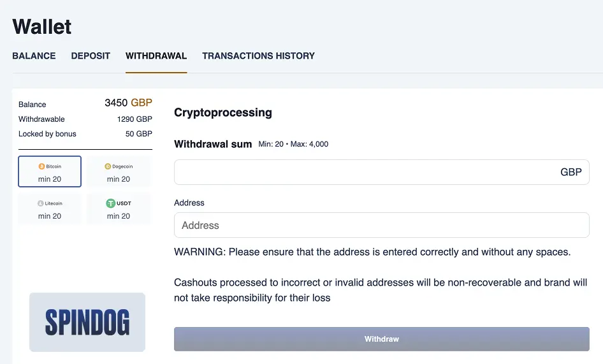Open the TRANSACTIONS HISTORY tab
Screen dimensions: 603x364
258,56
